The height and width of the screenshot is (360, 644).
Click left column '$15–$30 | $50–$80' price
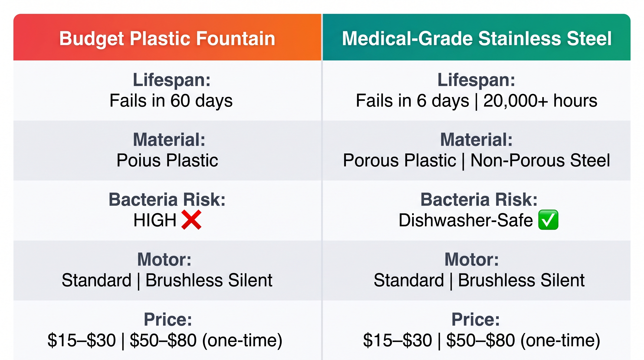(122, 340)
